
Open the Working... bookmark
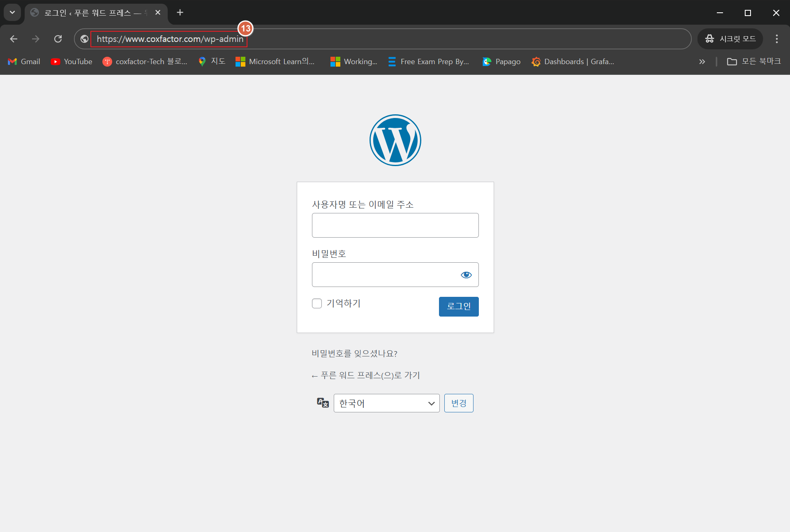pyautogui.click(x=354, y=62)
